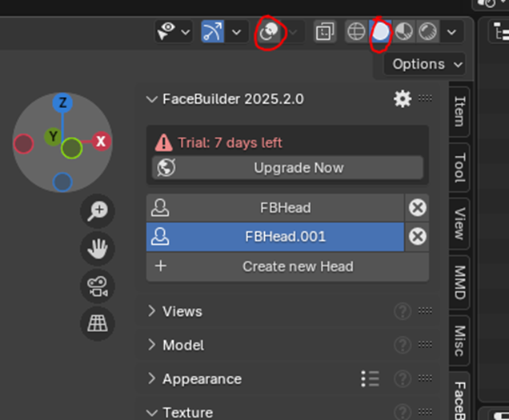This screenshot has height=420, width=509.
Task: Toggle the show gizmo button
Action: pyautogui.click(x=213, y=32)
